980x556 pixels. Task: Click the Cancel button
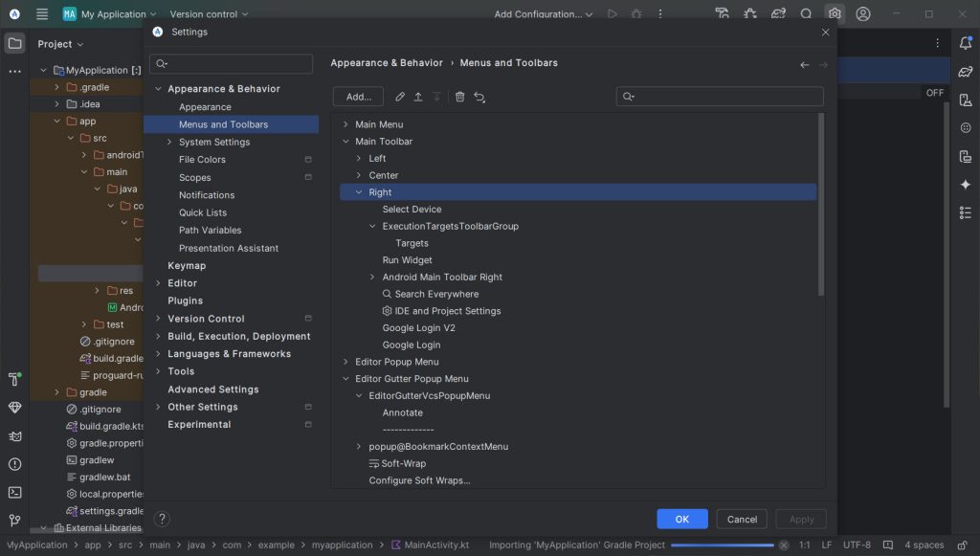click(x=742, y=519)
